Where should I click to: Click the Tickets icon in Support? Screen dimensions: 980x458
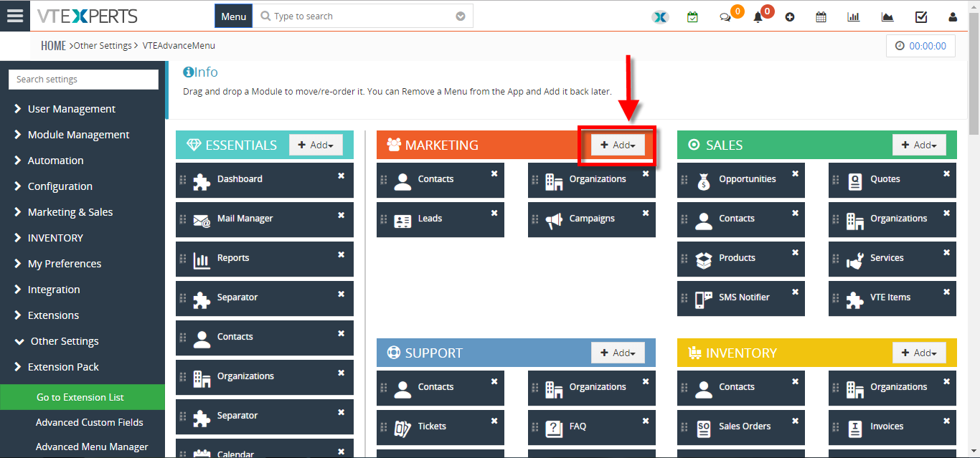click(x=402, y=427)
